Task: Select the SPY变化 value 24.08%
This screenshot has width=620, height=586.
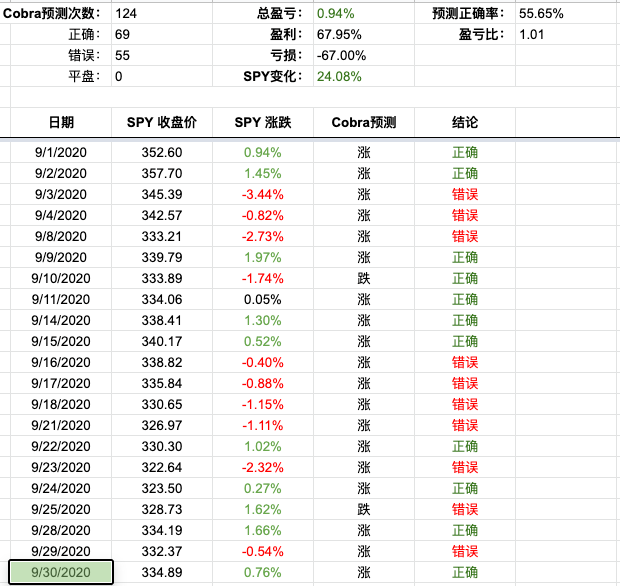Action: click(x=339, y=76)
